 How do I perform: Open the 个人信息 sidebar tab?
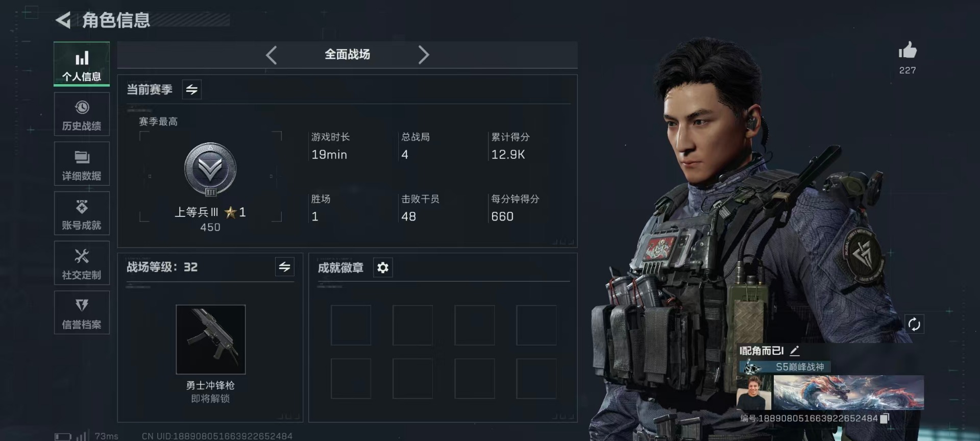[x=82, y=64]
